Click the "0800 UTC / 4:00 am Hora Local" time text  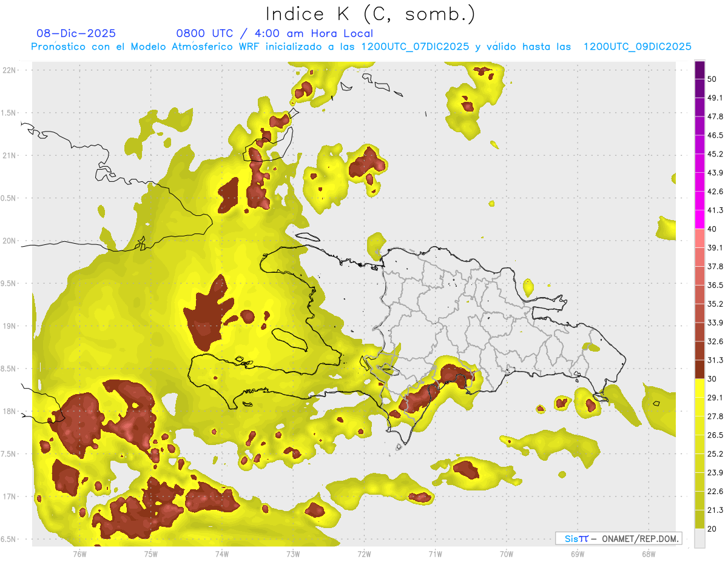[274, 33]
